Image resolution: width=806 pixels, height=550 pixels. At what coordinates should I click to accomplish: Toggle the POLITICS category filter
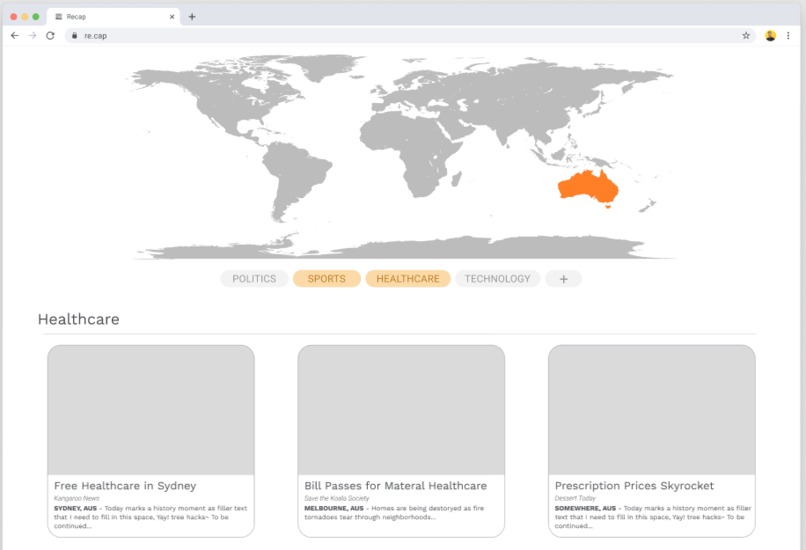254,279
